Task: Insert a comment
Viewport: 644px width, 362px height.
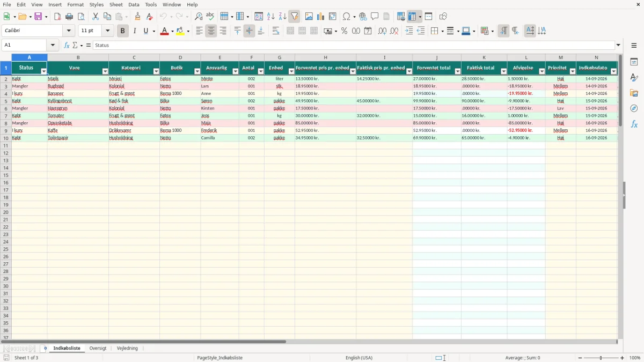Action: pos(375,17)
